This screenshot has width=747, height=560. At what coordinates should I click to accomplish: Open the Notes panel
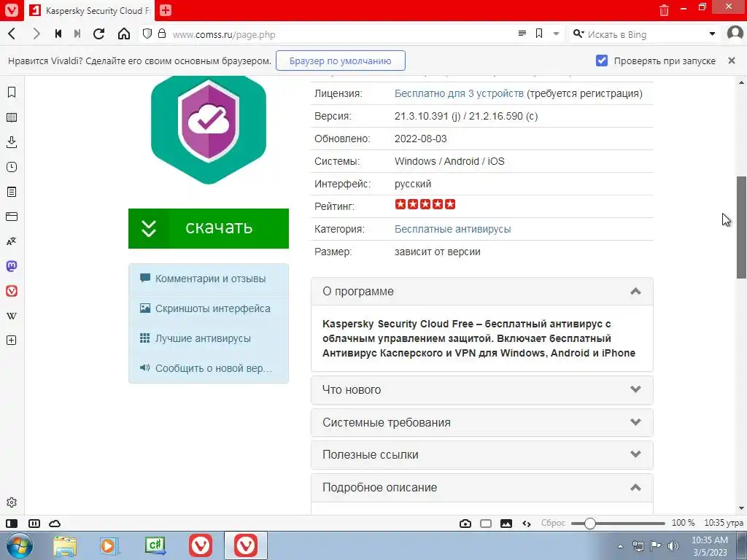coord(12,192)
